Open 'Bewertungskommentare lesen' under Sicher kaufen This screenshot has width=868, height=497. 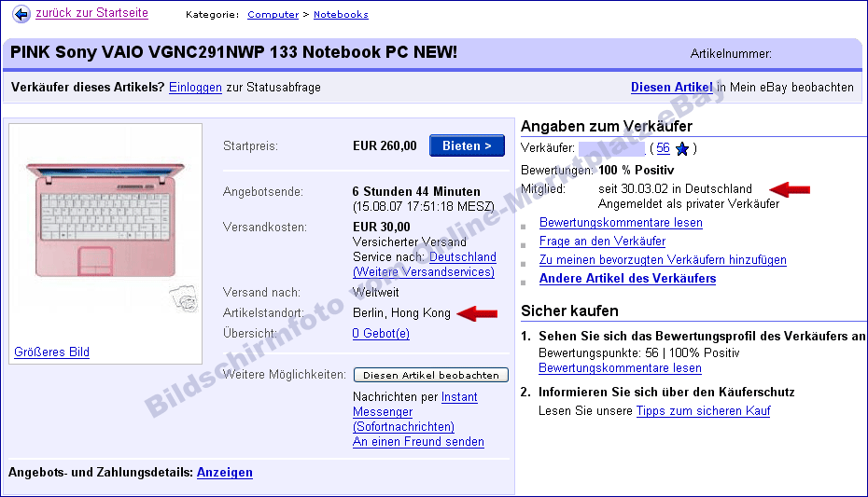[x=620, y=368]
